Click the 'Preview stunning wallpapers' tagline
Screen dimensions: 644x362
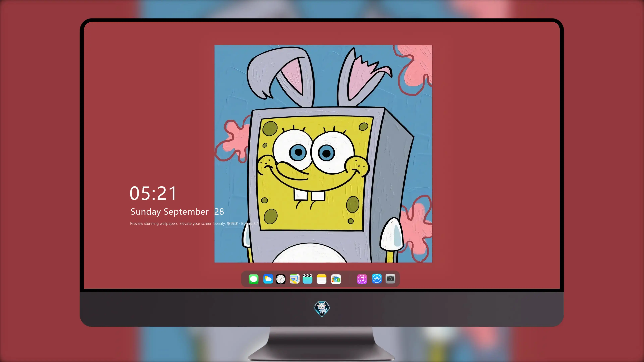[195, 223]
